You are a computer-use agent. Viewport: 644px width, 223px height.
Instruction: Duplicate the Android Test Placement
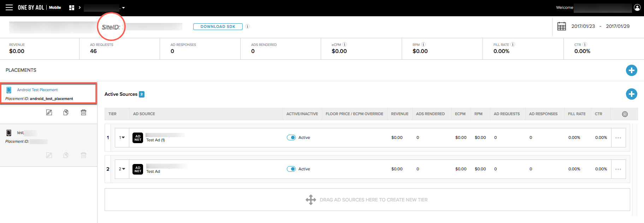coord(66,112)
